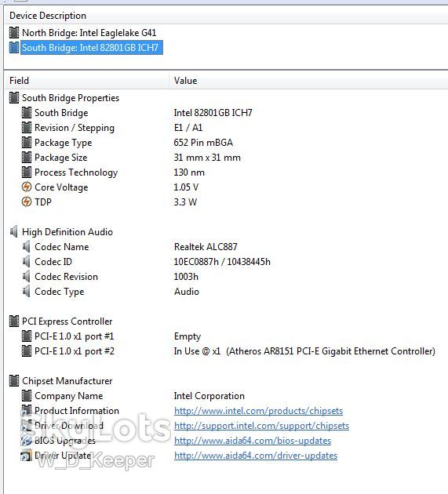Select the value E1 / A1
This screenshot has height=494, width=448.
pyautogui.click(x=188, y=128)
